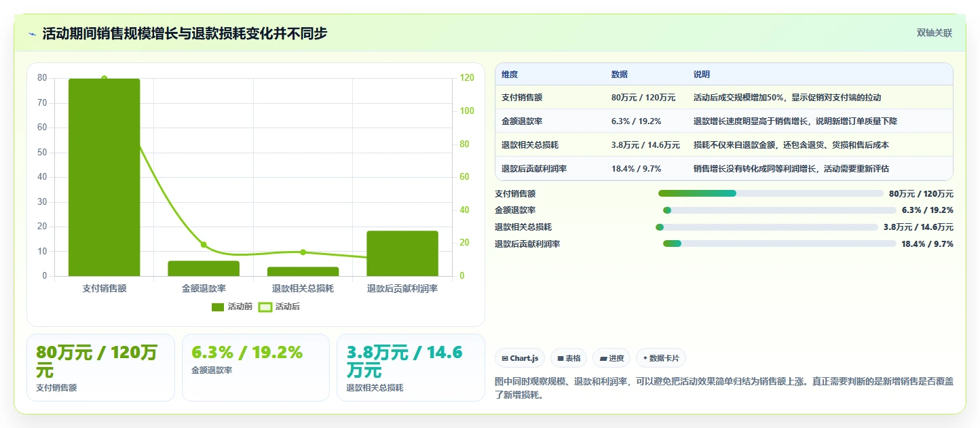Click the lightning icon beside the title
The image size is (980, 428).
click(32, 33)
